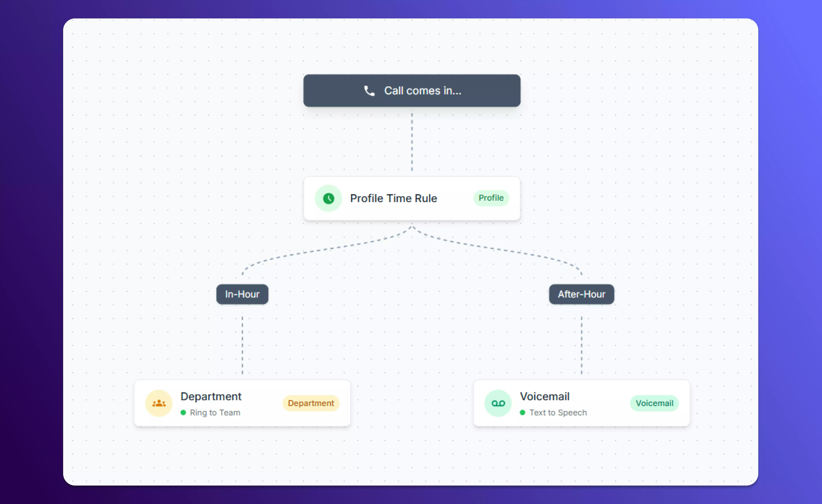Toggle the green status dot beside Text to Speech
This screenshot has height=504, width=822.
[x=522, y=412]
